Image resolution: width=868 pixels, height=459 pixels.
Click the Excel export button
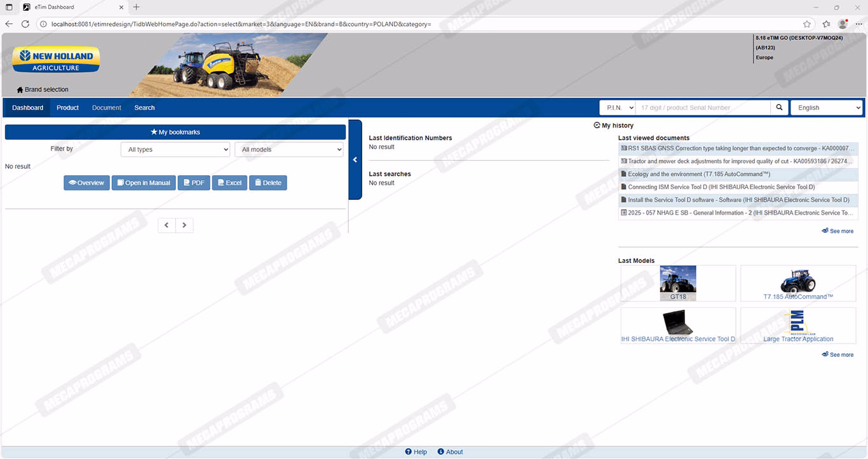point(229,183)
